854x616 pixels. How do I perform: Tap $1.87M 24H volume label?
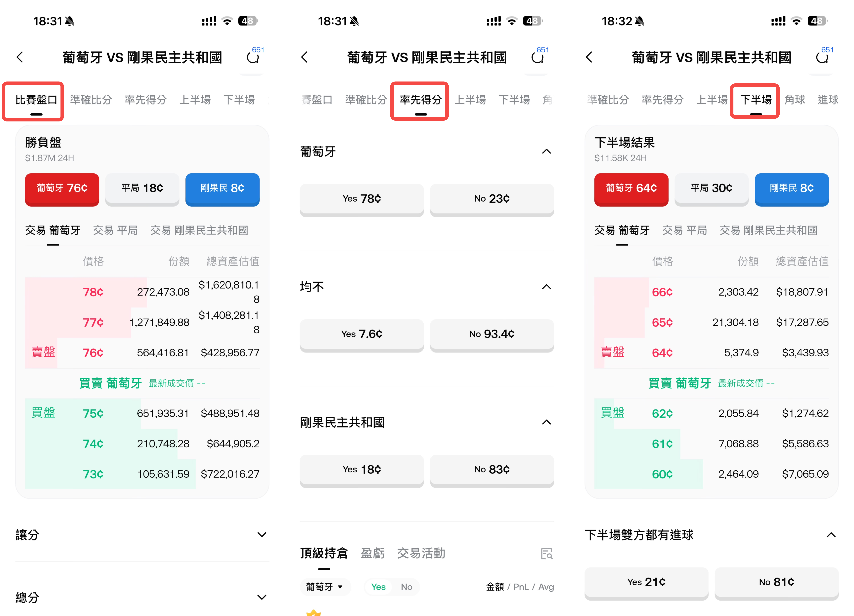[49, 158]
